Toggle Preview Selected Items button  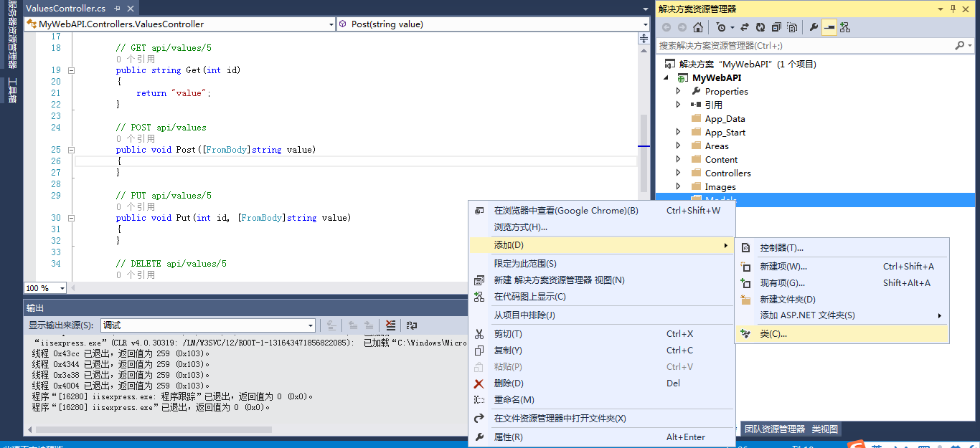coord(829,27)
